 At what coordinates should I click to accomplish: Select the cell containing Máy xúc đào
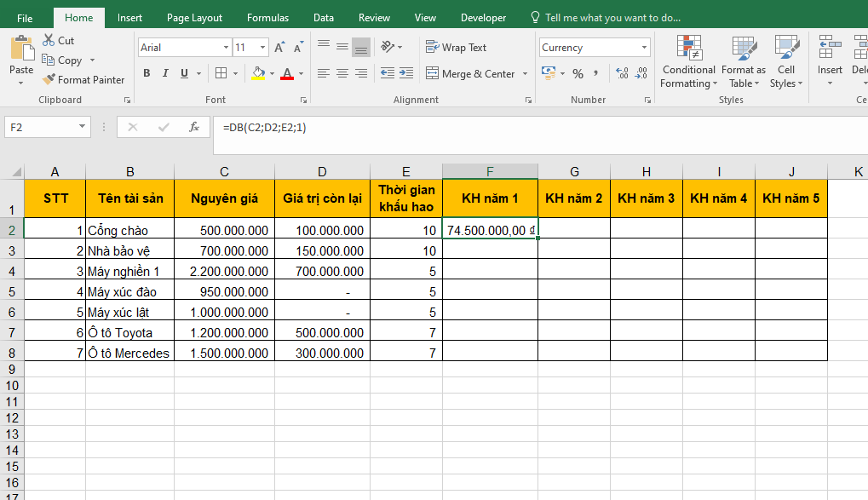129,291
